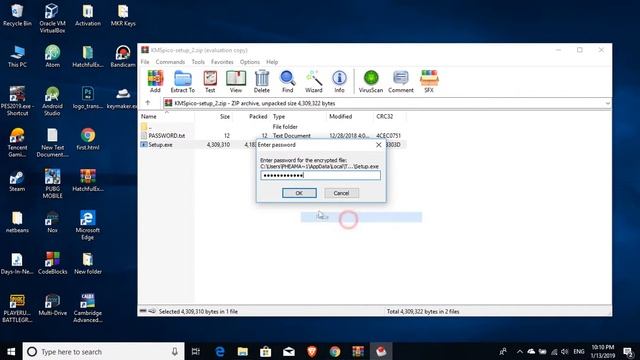Open the Options menu

click(x=250, y=62)
